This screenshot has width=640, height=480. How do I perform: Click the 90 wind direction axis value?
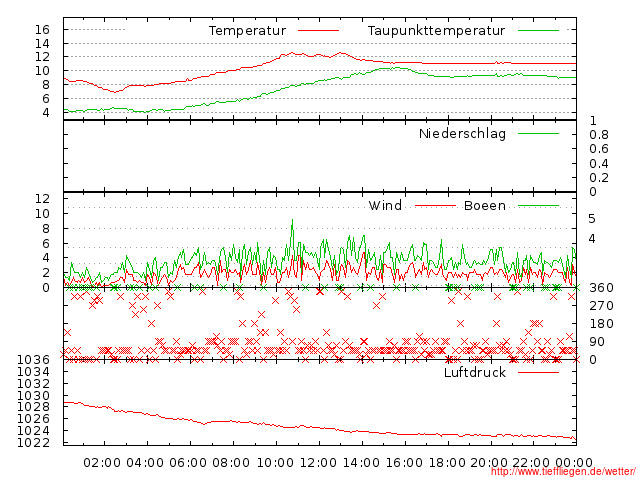click(597, 342)
